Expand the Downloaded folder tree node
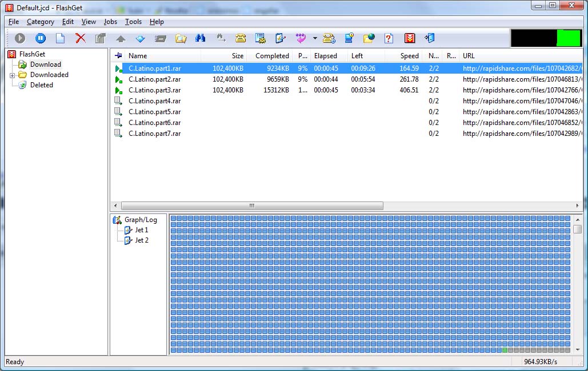 click(12, 75)
